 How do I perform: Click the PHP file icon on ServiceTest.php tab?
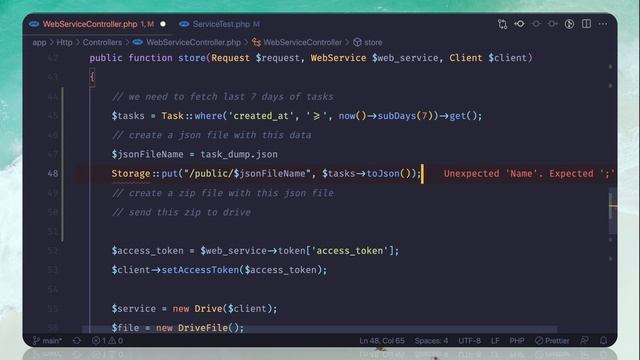184,24
